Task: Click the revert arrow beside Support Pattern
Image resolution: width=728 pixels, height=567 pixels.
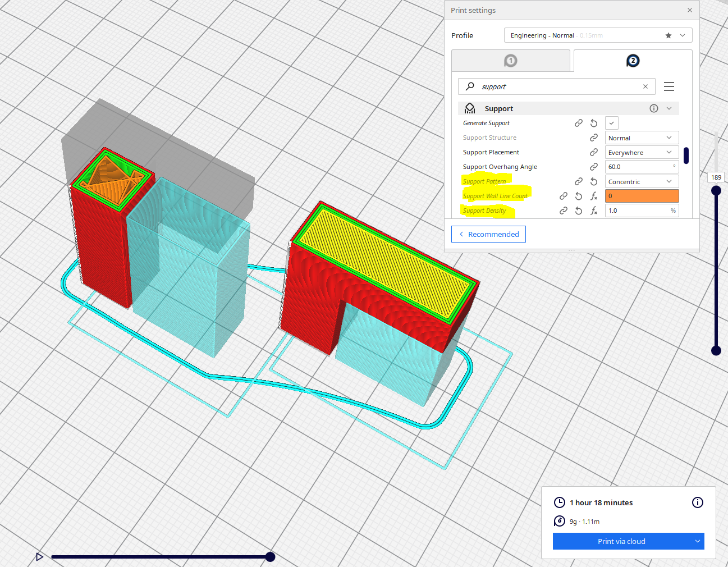Action: [593, 181]
